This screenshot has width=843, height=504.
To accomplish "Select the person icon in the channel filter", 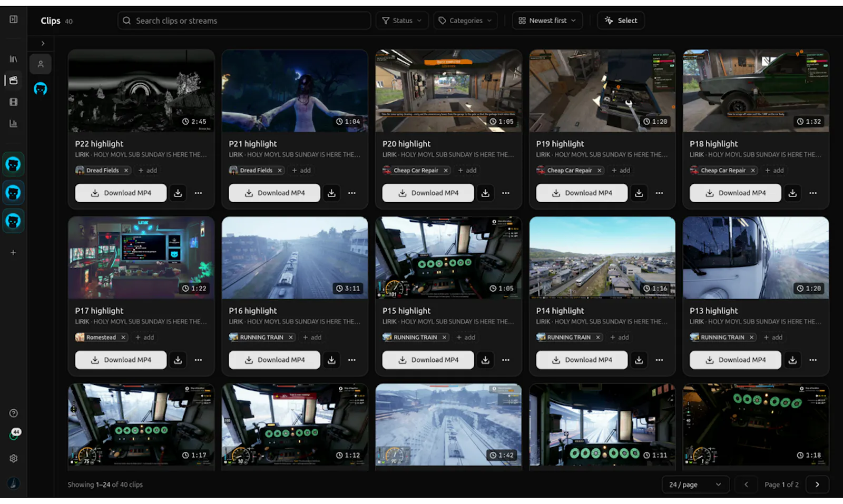I will tap(41, 64).
